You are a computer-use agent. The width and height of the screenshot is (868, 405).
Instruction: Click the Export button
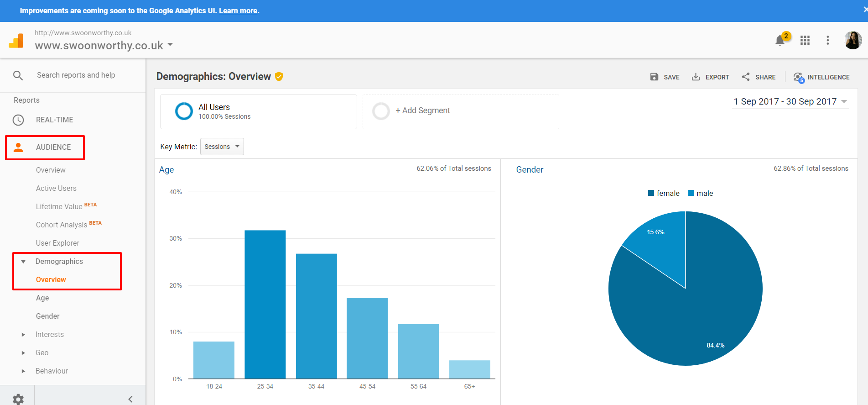tap(711, 77)
